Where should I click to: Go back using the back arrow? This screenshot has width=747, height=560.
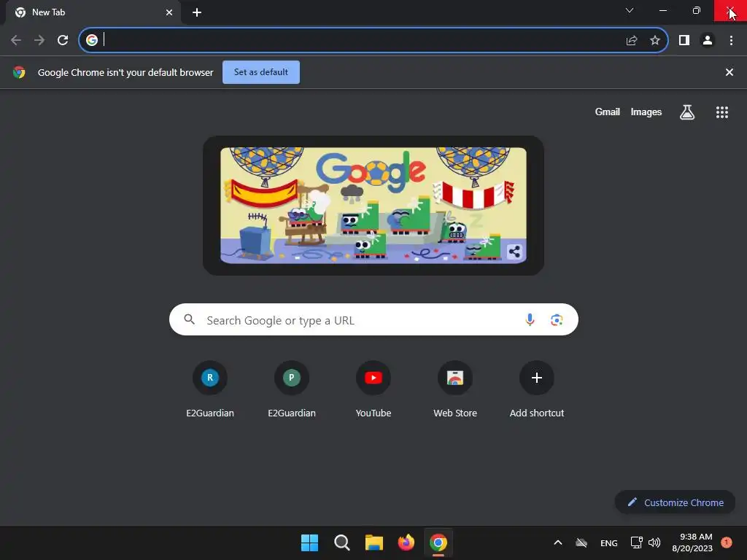16,41
